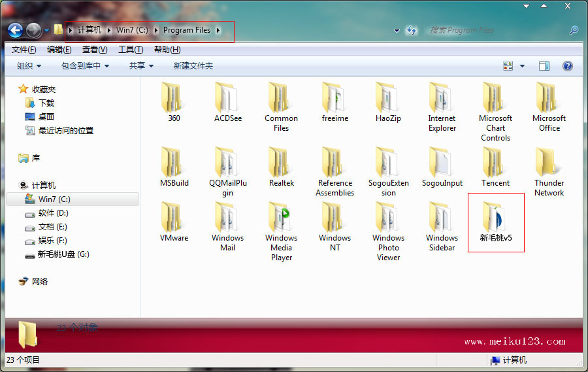Viewport: 588px width, 372px height.
Task: Open the view options dropdown arrow
Action: [522, 66]
